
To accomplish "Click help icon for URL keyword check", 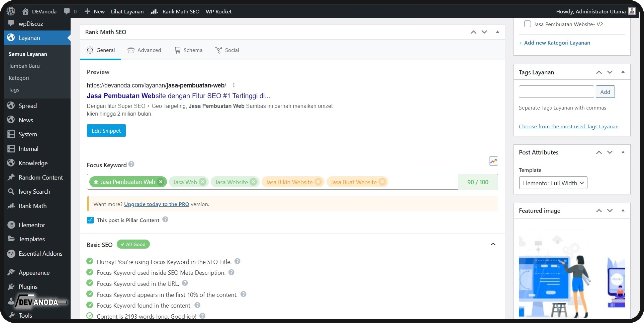I will click(185, 283).
